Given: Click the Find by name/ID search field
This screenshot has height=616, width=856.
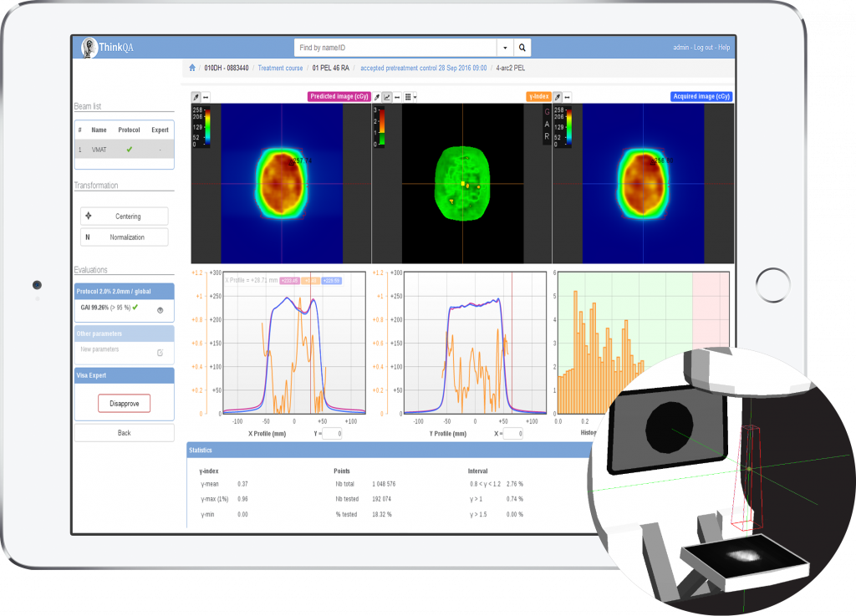Looking at the screenshot, I should (x=395, y=48).
